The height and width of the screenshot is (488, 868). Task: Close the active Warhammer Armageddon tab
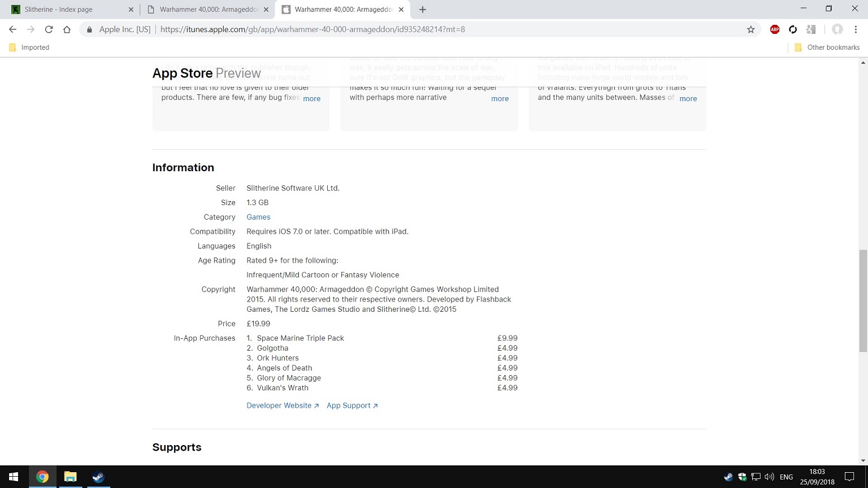click(401, 10)
